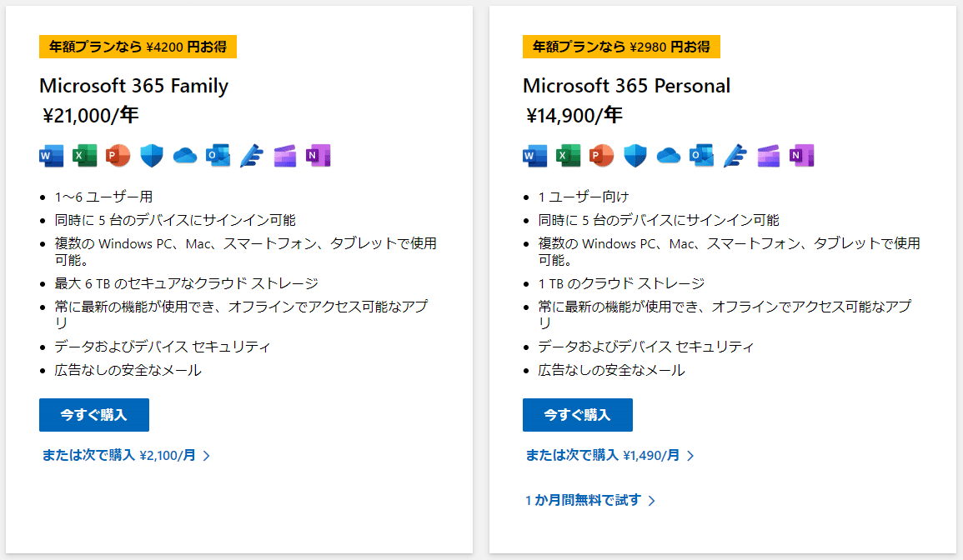
Task: Click the Word icon in Personal plan
Action: (x=535, y=156)
